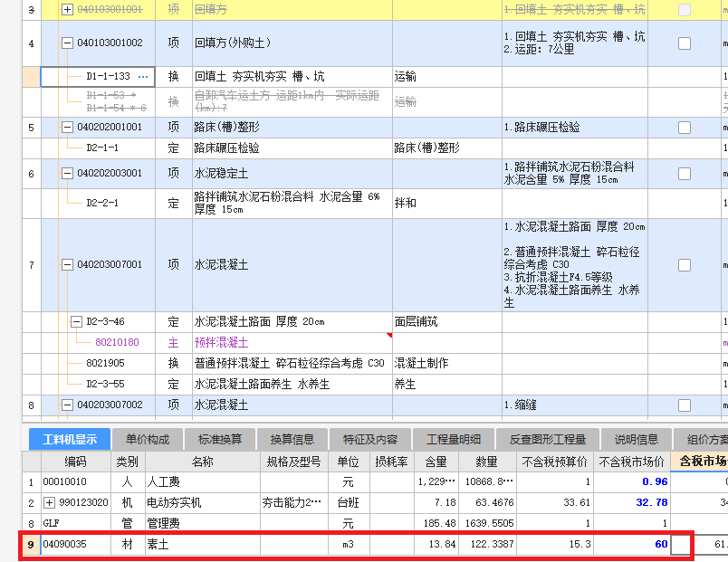The image size is (728, 562).
Task: Toggle the checkbox on the 路床(槽)整形 row
Action: point(685,128)
